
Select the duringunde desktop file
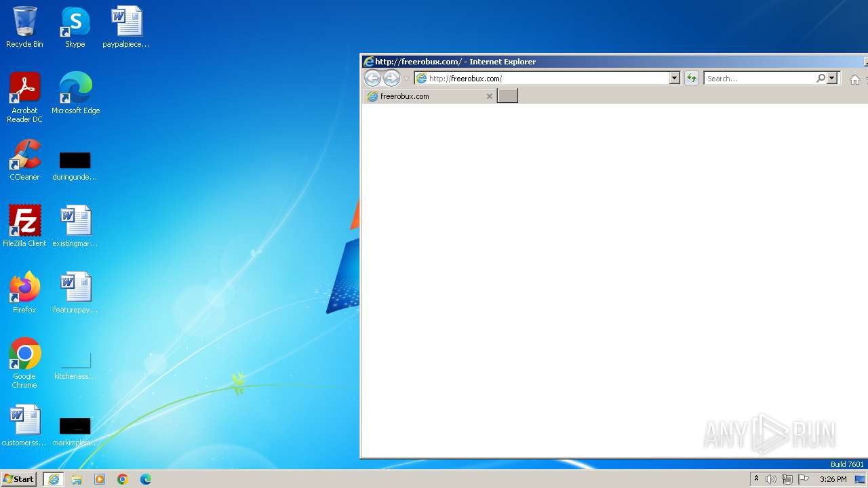tap(75, 166)
